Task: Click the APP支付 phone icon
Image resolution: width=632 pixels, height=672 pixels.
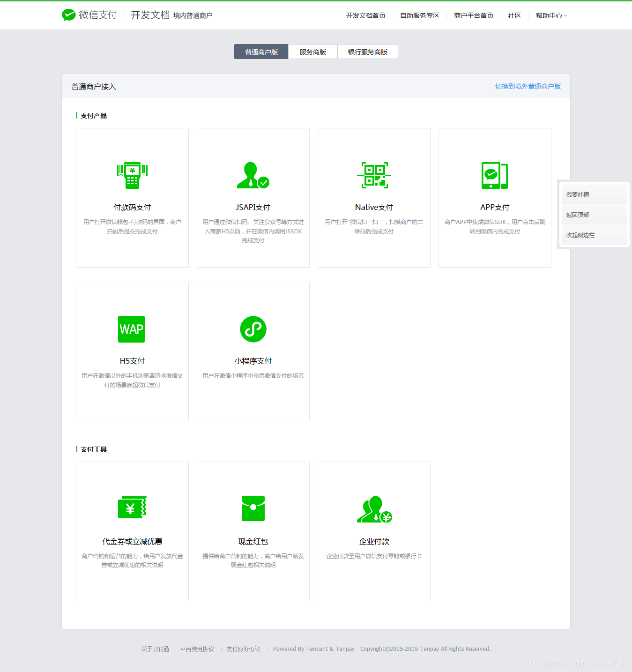Action: point(495,175)
